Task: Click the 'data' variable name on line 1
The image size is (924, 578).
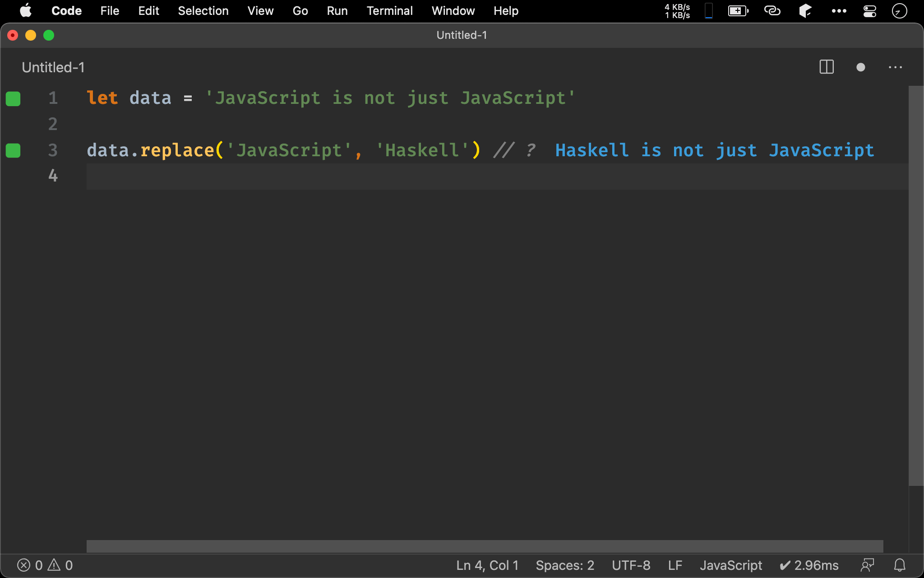Action: [150, 98]
